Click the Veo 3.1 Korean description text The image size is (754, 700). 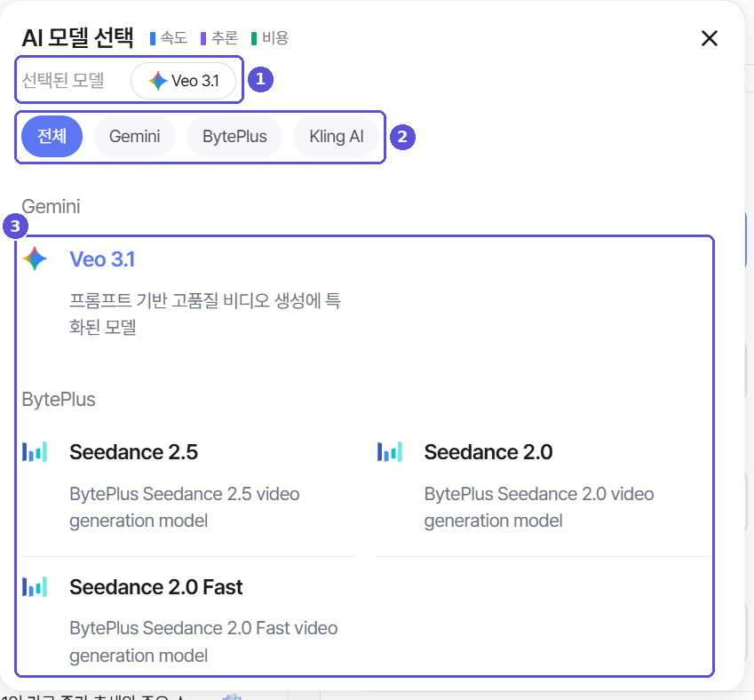tap(205, 314)
